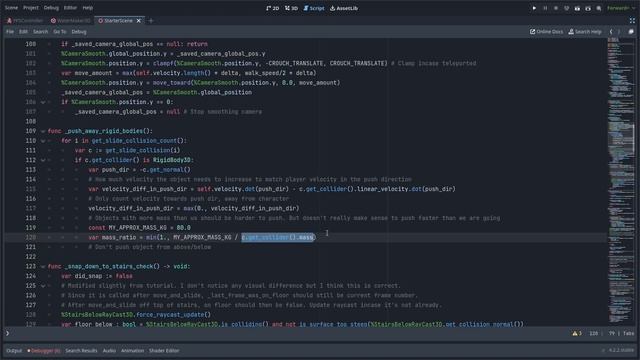Switch to the Script workspace
The image size is (640, 360).
coord(314,8)
